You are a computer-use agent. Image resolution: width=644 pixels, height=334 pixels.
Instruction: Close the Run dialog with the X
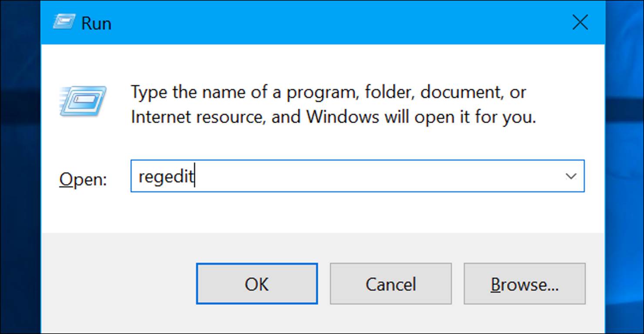point(580,23)
